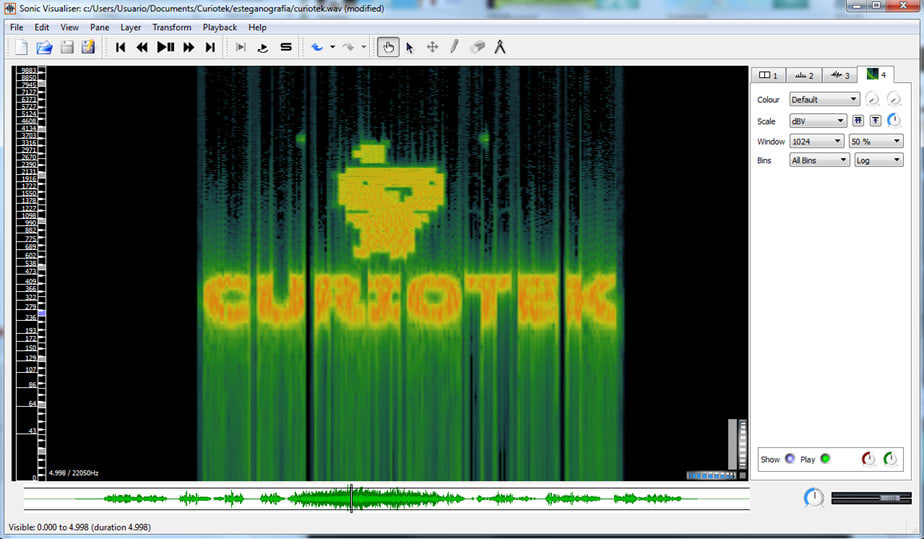The image size is (924, 539).
Task: Open the Bins dropdown showing All Bins
Action: click(x=819, y=160)
